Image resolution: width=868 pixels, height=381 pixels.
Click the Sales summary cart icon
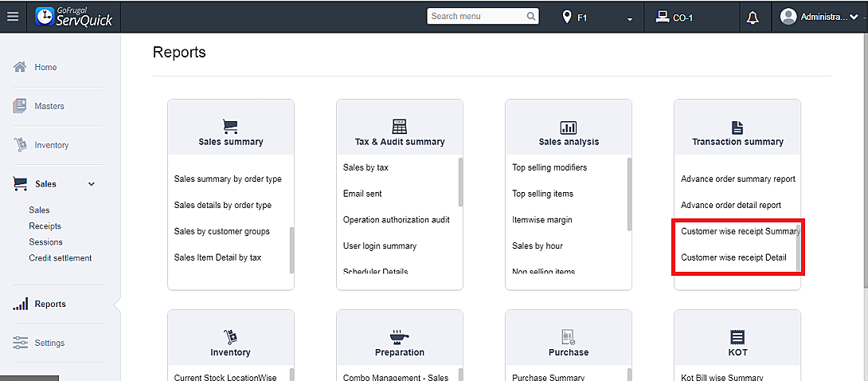[x=230, y=127]
